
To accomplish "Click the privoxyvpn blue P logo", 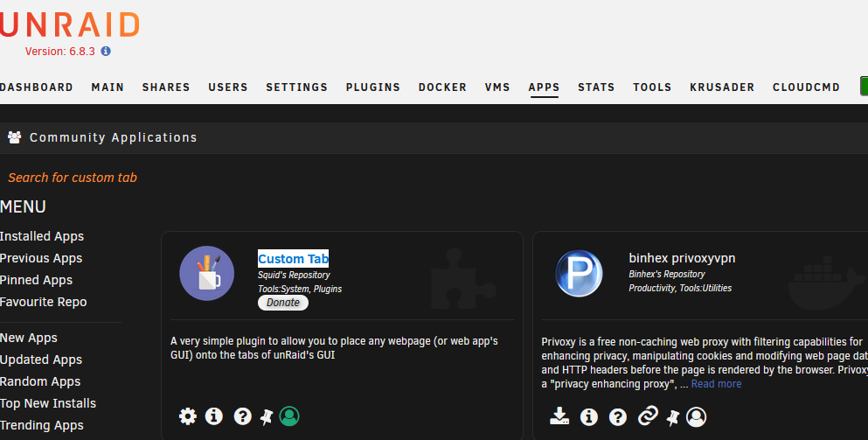I will [x=579, y=273].
